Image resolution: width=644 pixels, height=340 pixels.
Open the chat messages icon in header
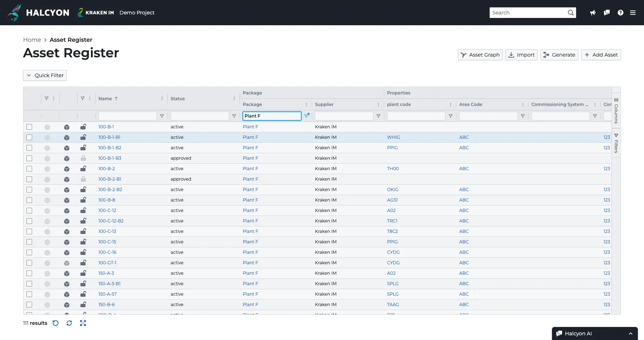click(x=607, y=13)
